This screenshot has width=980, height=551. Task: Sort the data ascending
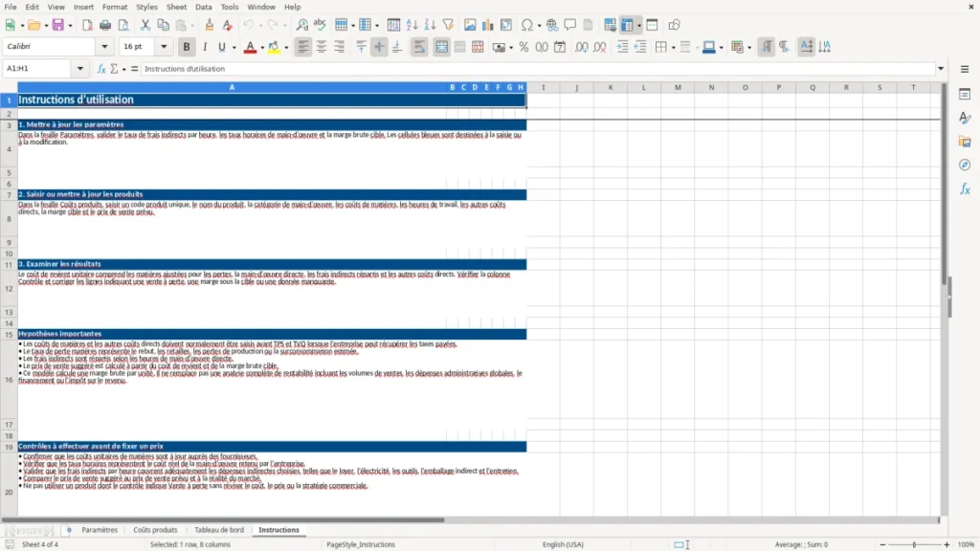pyautogui.click(x=412, y=25)
